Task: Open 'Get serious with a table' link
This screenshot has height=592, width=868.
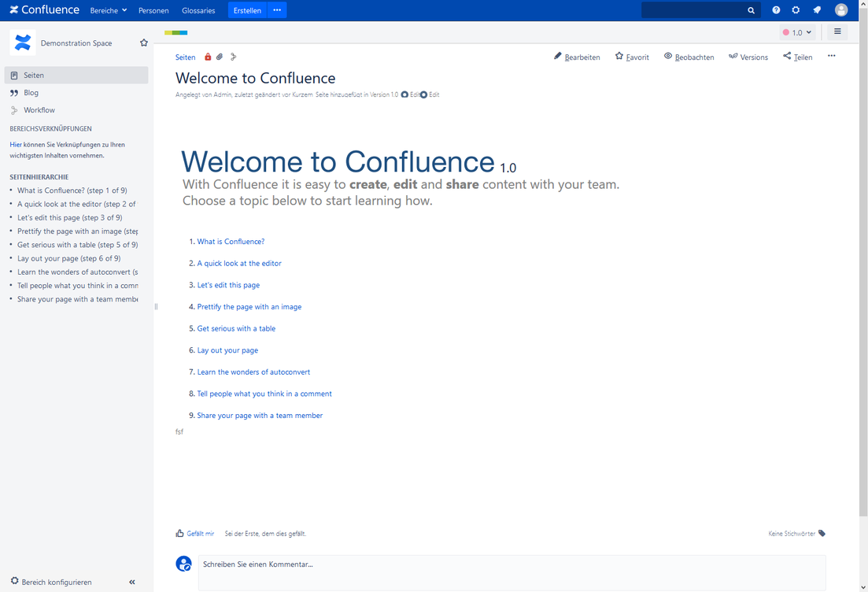Action: pos(236,328)
